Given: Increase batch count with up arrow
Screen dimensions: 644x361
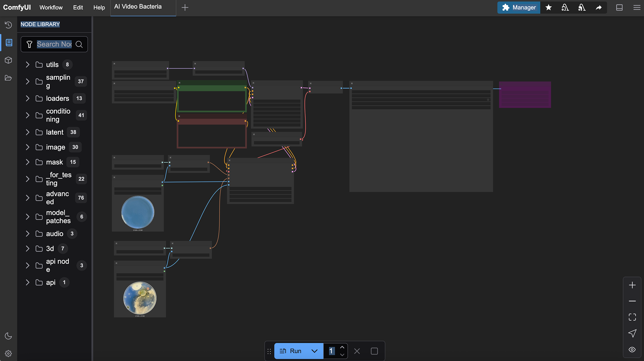Looking at the screenshot, I should 342,347.
